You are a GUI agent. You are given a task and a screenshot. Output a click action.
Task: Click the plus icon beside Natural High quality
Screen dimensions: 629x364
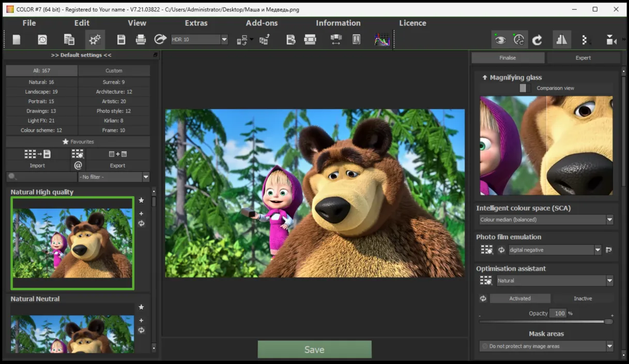(141, 213)
